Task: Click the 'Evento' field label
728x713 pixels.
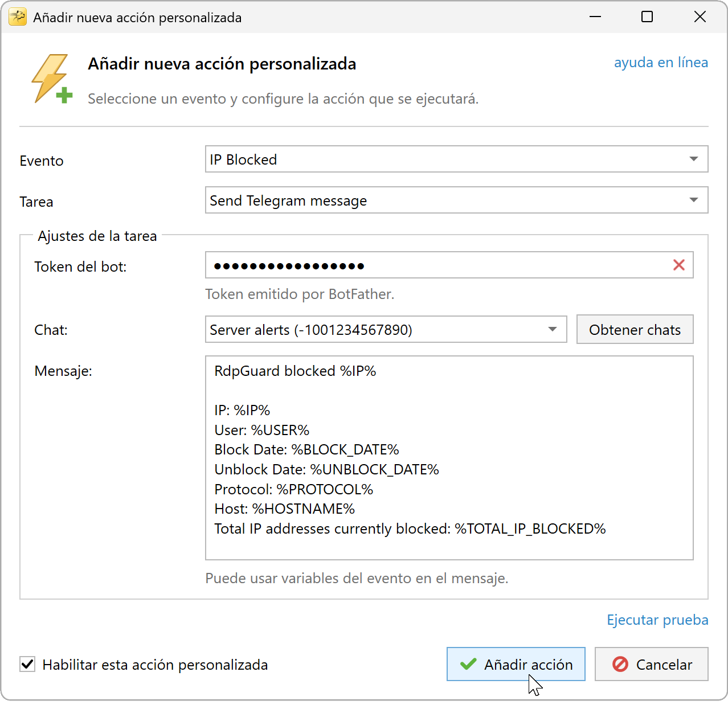Action: click(42, 161)
